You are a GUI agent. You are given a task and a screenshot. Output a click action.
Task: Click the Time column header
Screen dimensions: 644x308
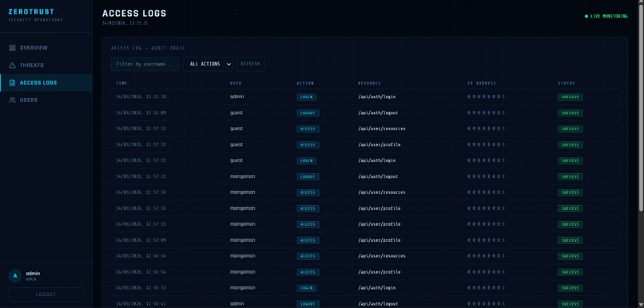121,83
